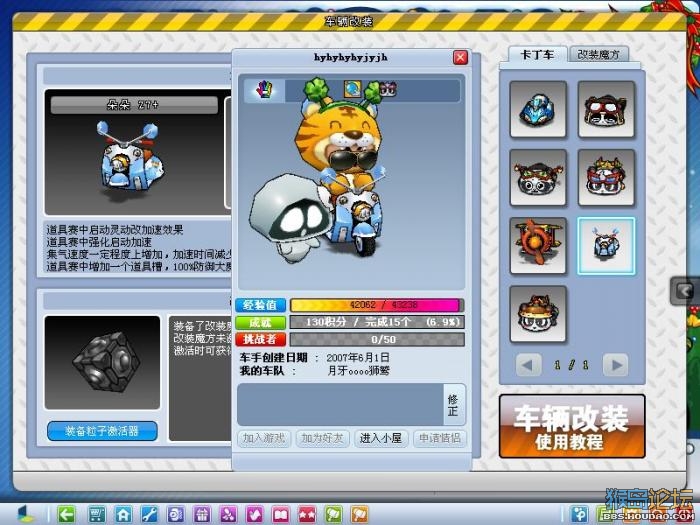Screen dimensions: 700x525
Task: Click the blue house home icon
Action: (x=123, y=514)
